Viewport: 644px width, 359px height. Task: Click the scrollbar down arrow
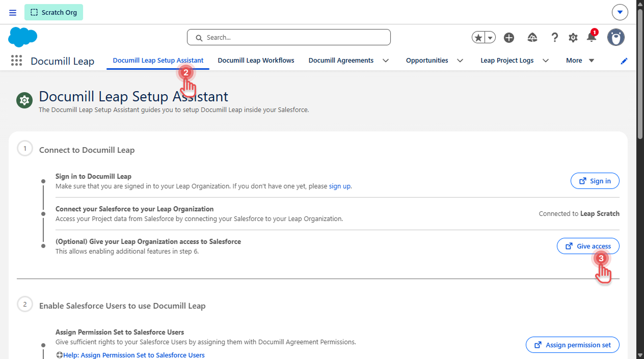point(640,355)
